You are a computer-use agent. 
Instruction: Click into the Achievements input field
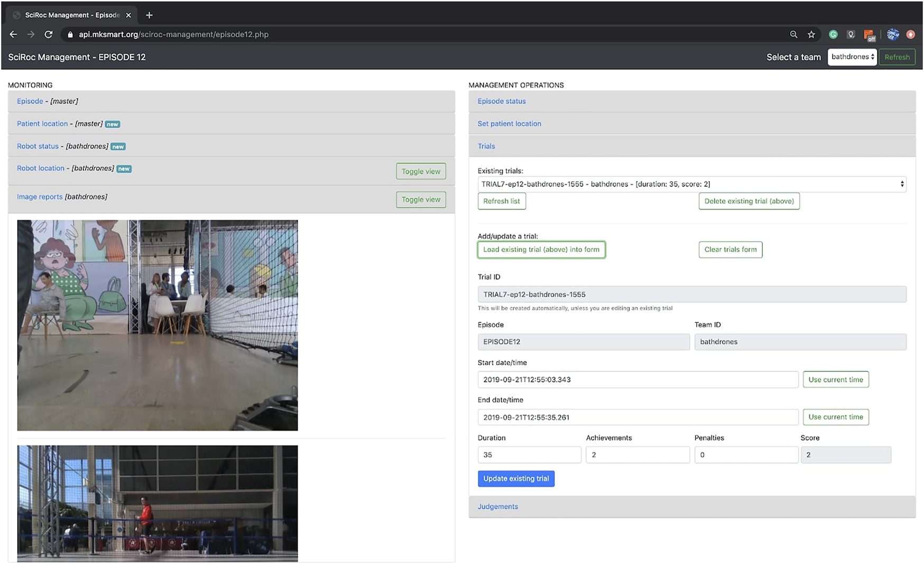point(637,454)
